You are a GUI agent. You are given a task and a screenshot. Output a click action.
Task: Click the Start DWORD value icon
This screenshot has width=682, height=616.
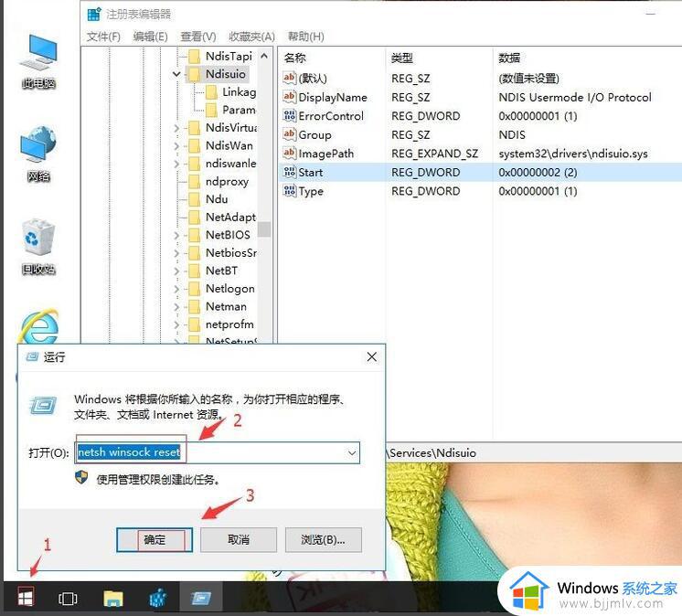[x=289, y=172]
